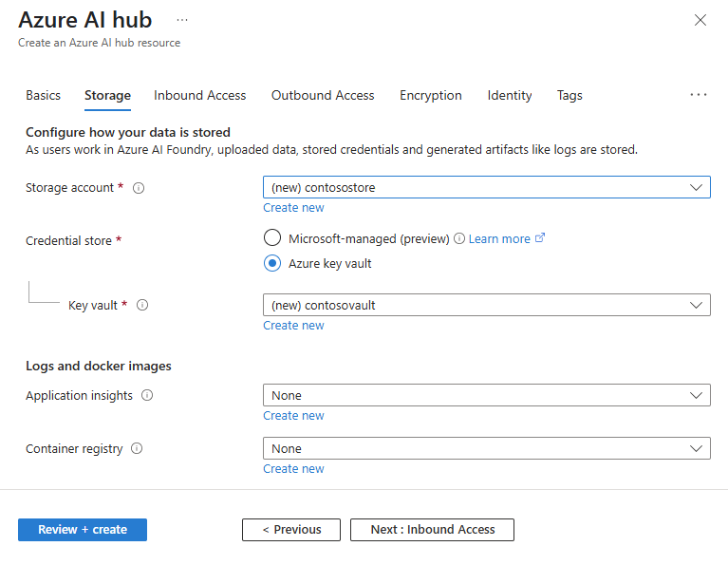Select the Storage tab
Image resolution: width=728 pixels, height=565 pixels.
click(107, 96)
